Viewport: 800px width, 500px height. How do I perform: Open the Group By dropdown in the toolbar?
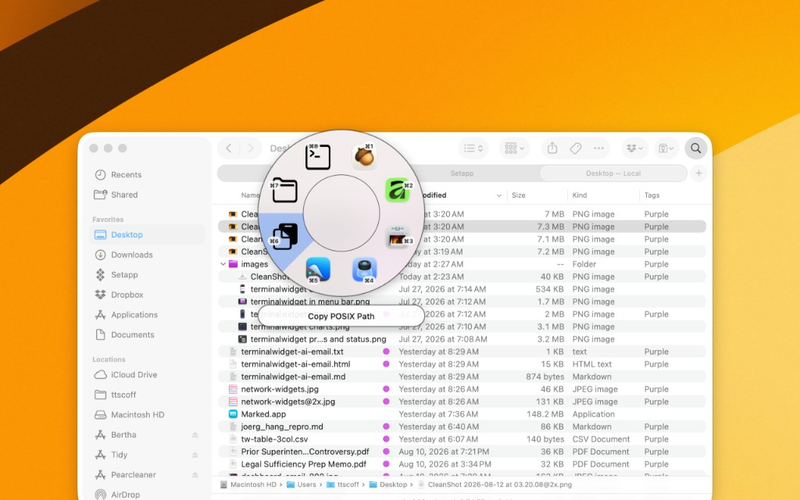[514, 148]
